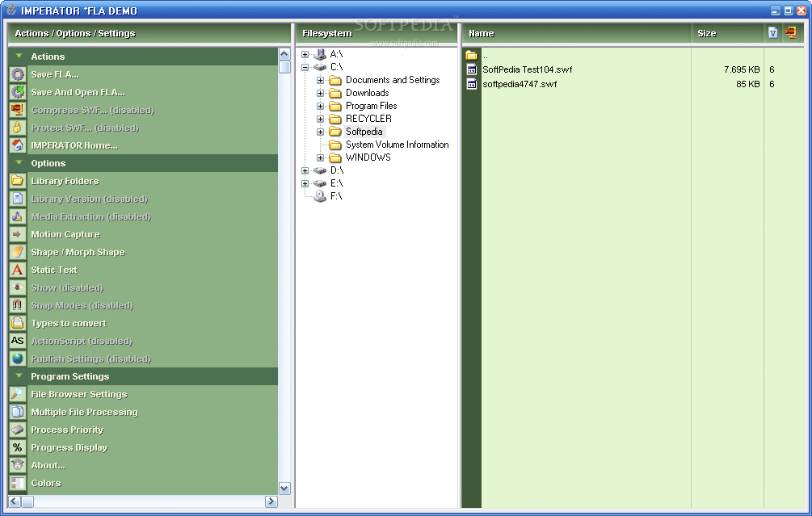Open Shape / Morph Shape option
Image resolution: width=812 pixels, height=516 pixels.
click(x=78, y=252)
